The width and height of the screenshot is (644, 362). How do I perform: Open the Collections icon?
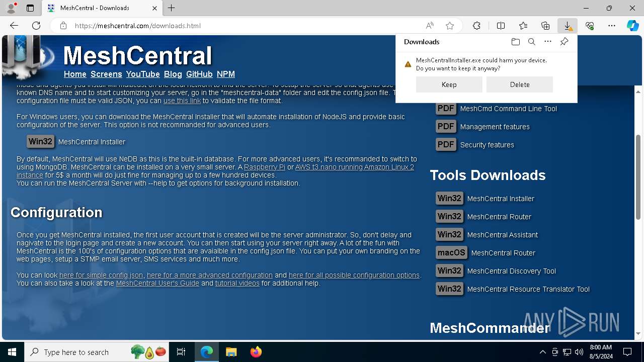[545, 26]
